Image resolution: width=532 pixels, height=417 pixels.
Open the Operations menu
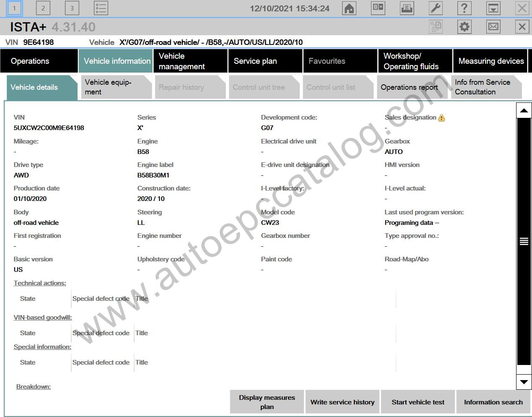(39, 61)
